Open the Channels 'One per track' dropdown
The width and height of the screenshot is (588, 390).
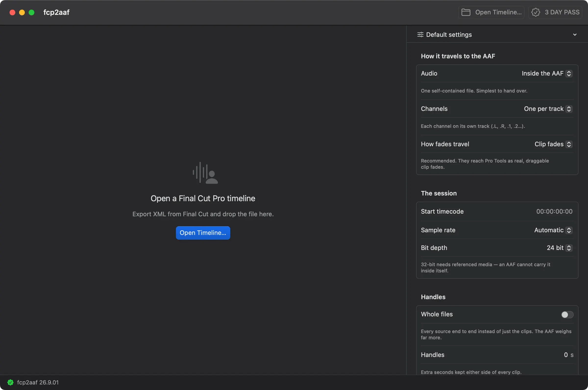548,109
